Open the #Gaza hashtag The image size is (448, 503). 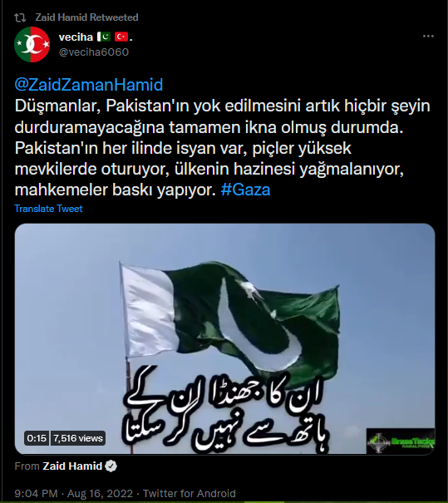tap(245, 190)
